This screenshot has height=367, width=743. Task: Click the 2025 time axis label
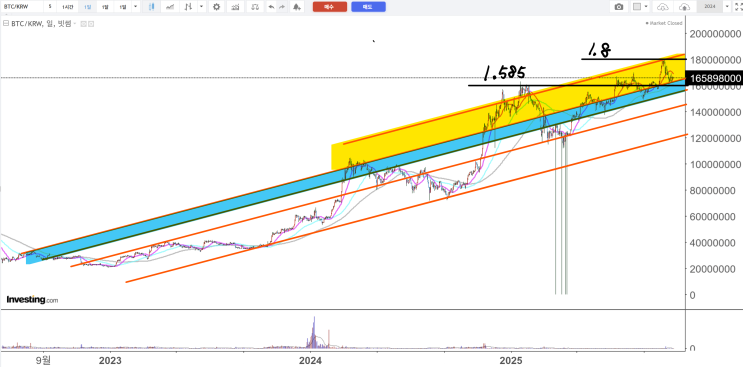511,360
